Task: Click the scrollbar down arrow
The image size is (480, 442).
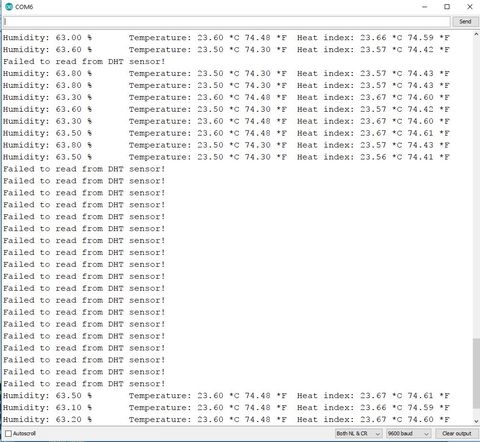Action: click(x=476, y=421)
